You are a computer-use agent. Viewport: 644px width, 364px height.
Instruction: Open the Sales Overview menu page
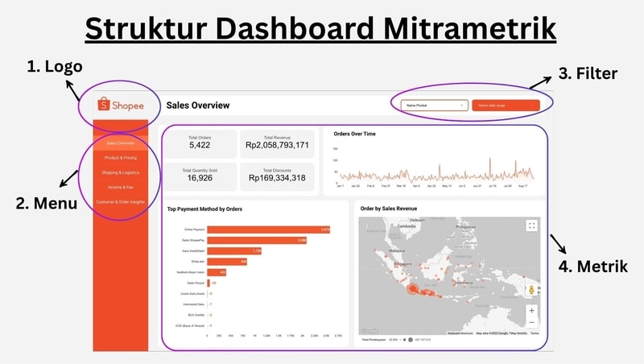[120, 143]
